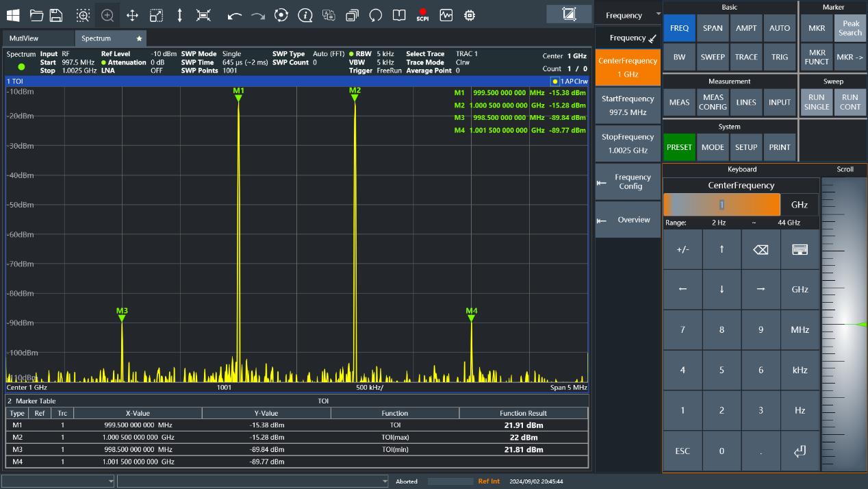Expand the Frequency Config submenu

[x=628, y=181]
